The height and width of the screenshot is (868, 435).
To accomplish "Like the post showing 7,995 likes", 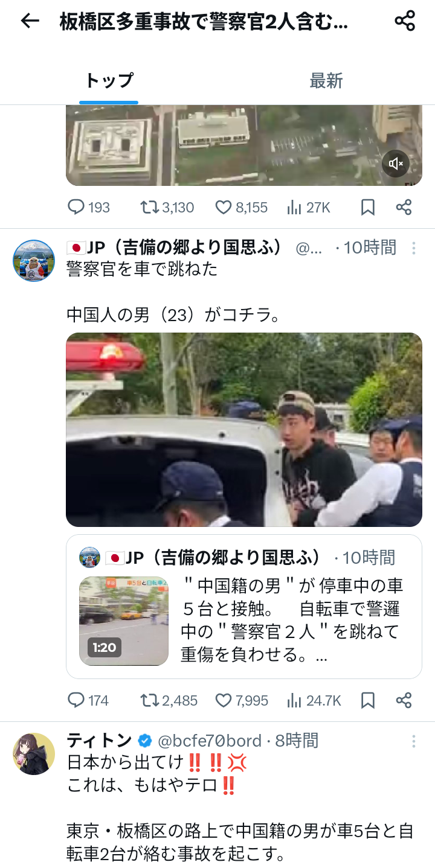I will point(242,700).
